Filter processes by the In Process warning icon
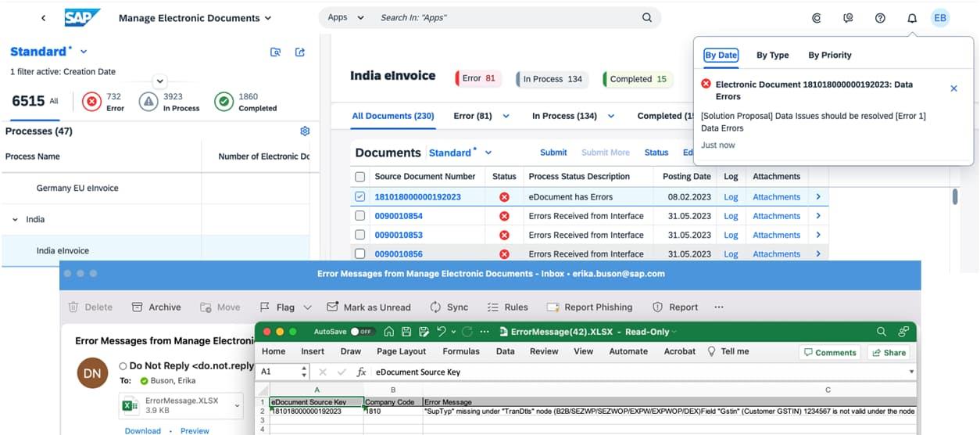 tap(148, 102)
